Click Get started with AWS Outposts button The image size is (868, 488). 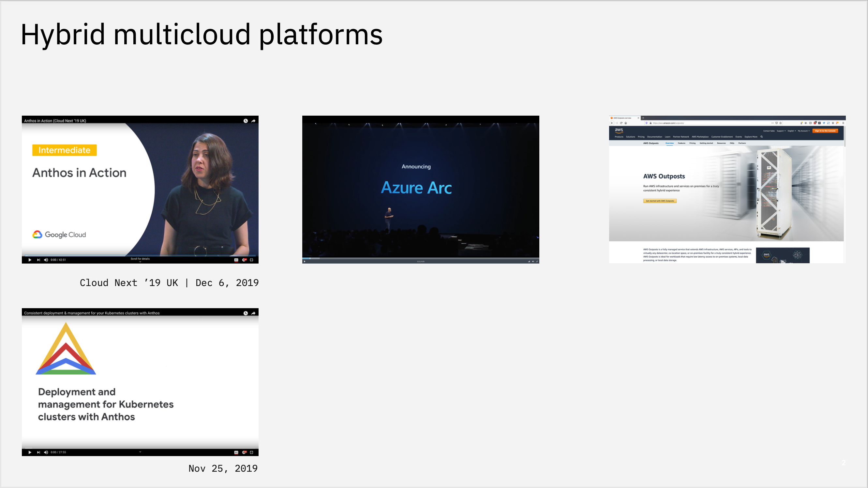(660, 201)
